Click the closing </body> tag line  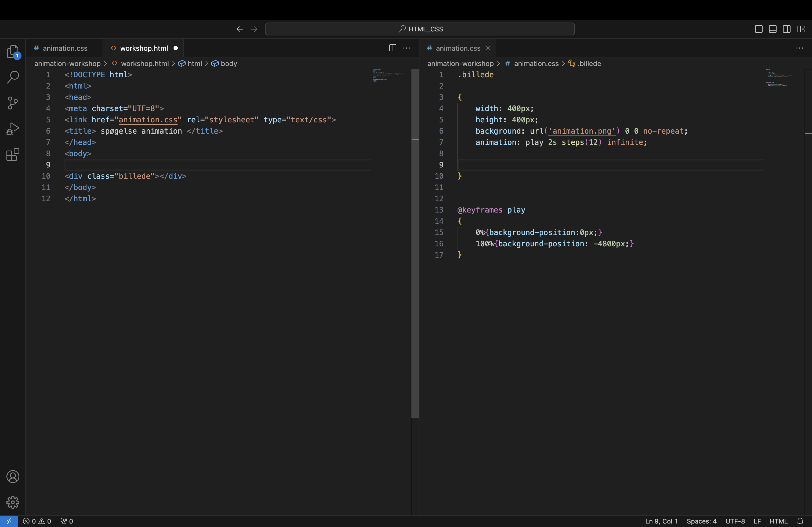pyautogui.click(x=80, y=187)
